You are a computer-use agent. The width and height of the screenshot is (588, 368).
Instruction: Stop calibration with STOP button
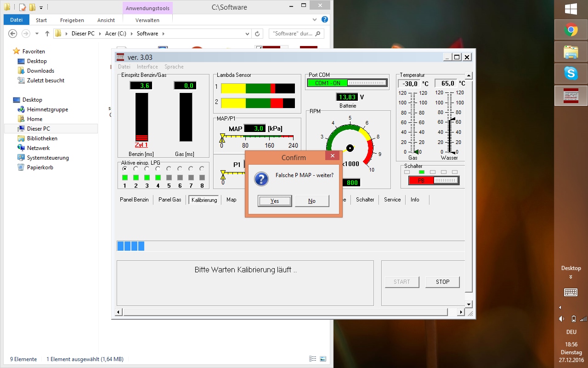tap(442, 282)
